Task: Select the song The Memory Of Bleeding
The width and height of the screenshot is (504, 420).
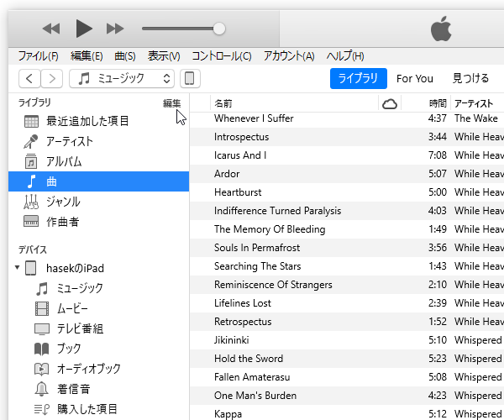Action: coord(270,229)
